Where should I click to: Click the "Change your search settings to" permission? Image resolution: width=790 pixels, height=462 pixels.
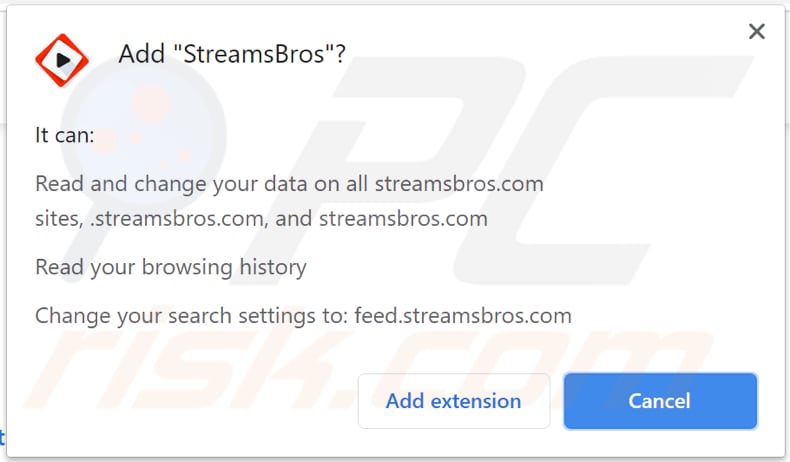(x=191, y=316)
